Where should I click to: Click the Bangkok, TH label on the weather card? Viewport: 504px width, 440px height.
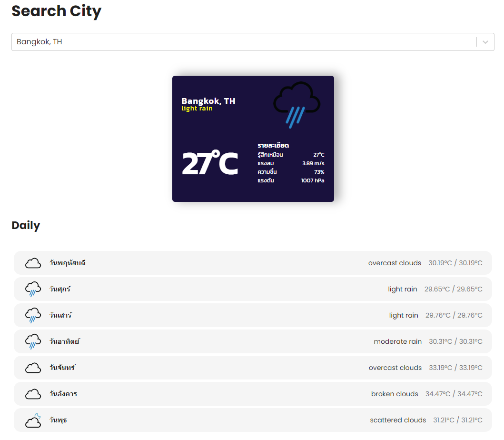[208, 100]
